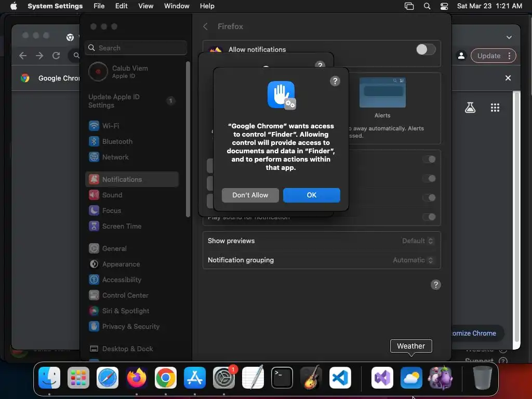Open the App Store dock icon
This screenshot has height=399, width=532.
tap(195, 378)
